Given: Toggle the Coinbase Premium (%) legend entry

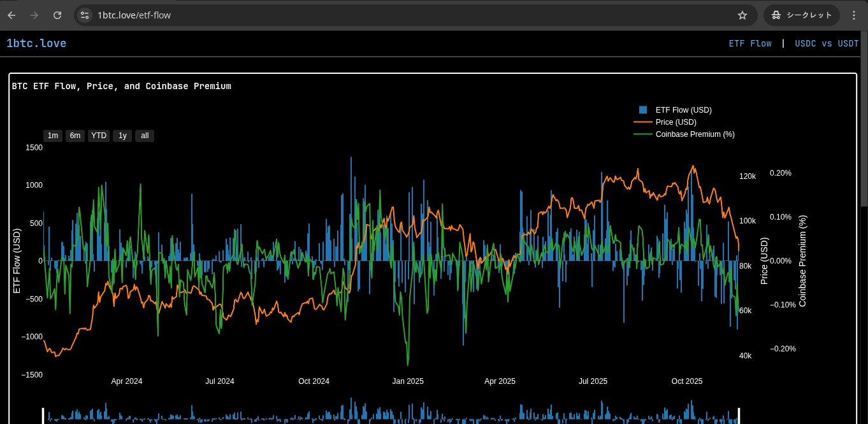Looking at the screenshot, I should 695,134.
